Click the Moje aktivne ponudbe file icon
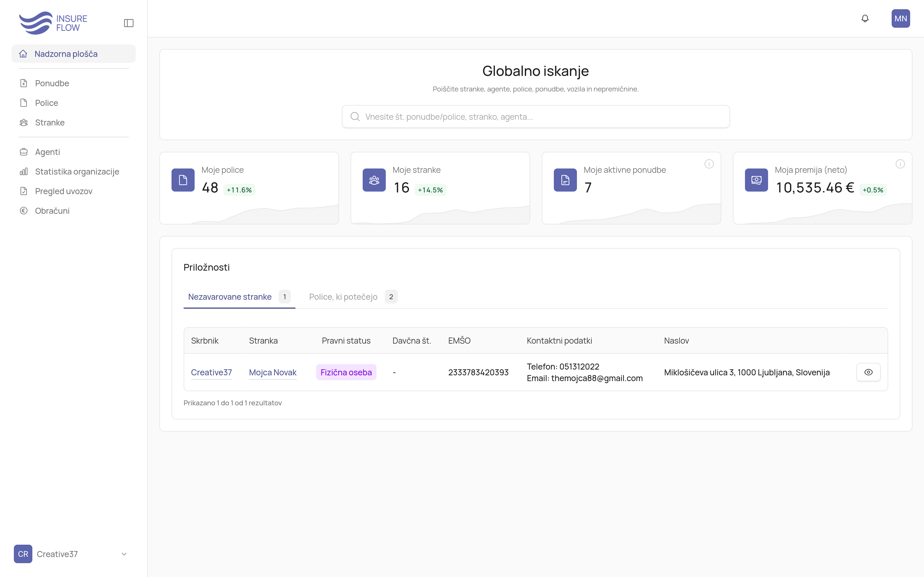The height and width of the screenshot is (577, 924). 565,180
